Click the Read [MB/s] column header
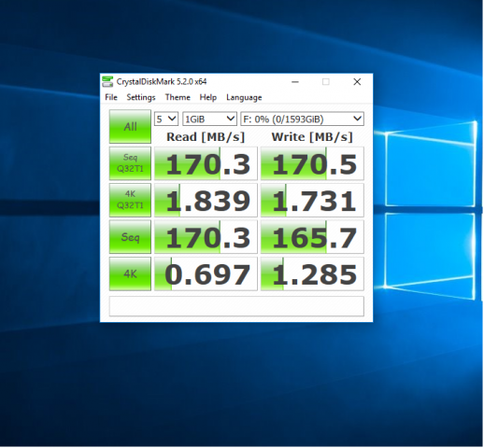Image resolution: width=484 pixels, height=448 pixels. [x=206, y=137]
